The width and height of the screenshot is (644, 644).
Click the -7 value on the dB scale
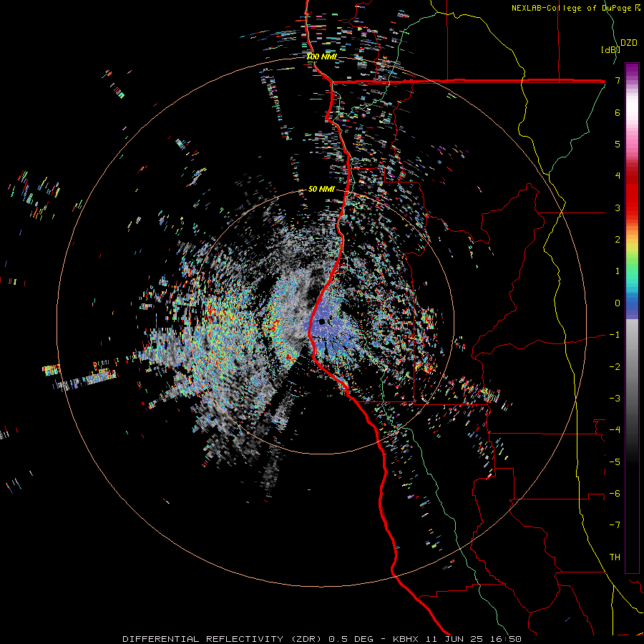[615, 525]
